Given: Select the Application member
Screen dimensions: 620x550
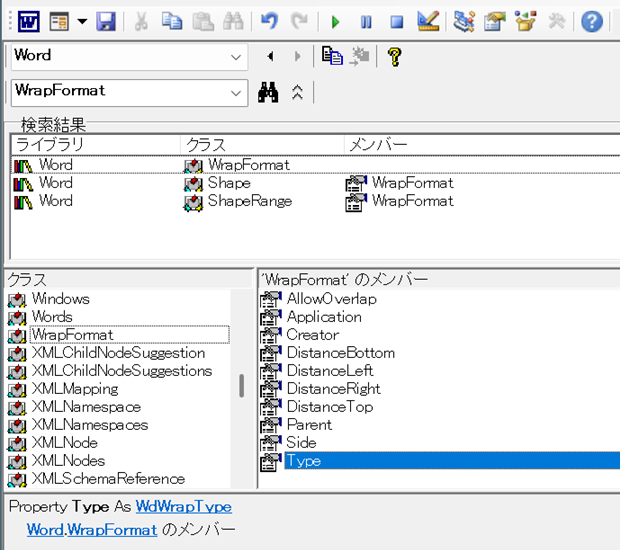Looking at the screenshot, I should click(x=324, y=317).
